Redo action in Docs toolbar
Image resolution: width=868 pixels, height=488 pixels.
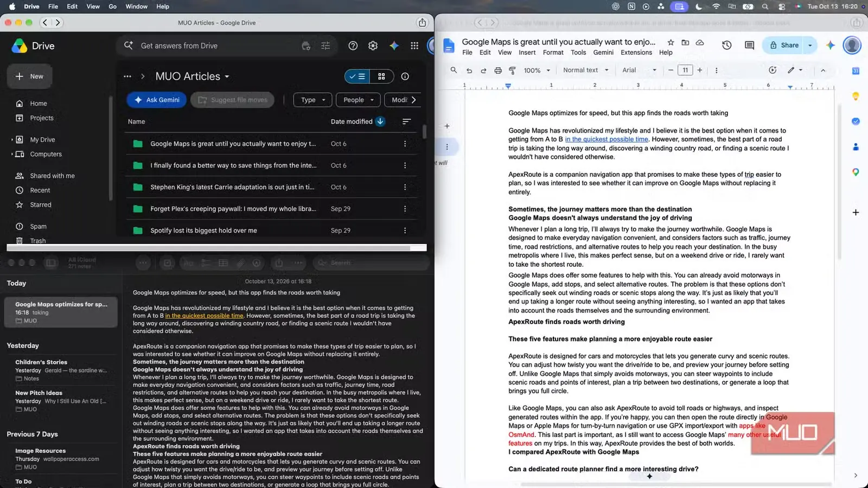[483, 70]
